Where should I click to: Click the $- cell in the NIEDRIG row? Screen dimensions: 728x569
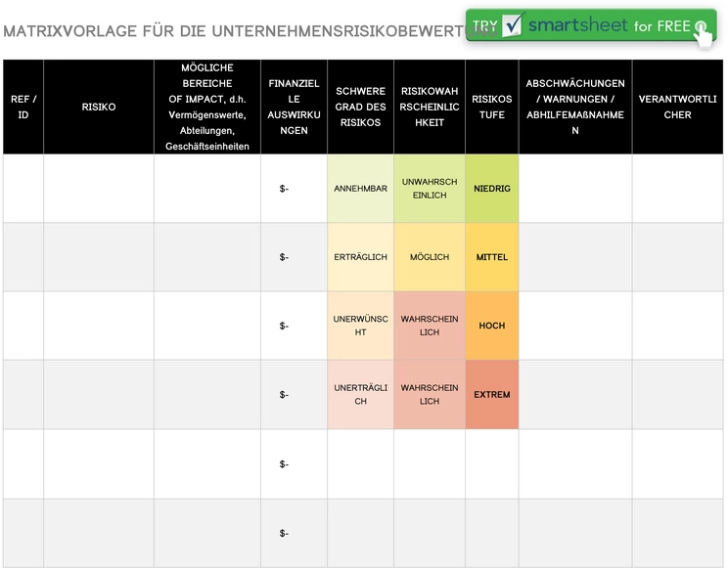(294, 189)
